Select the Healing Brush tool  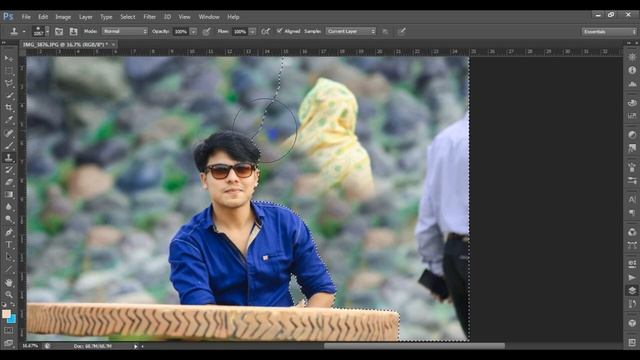pyautogui.click(x=9, y=133)
